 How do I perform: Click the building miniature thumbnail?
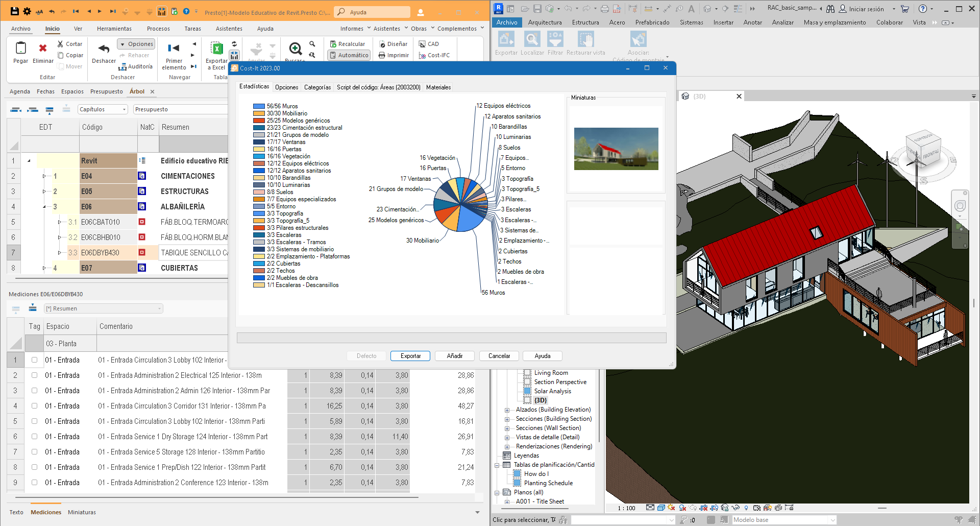[616, 149]
